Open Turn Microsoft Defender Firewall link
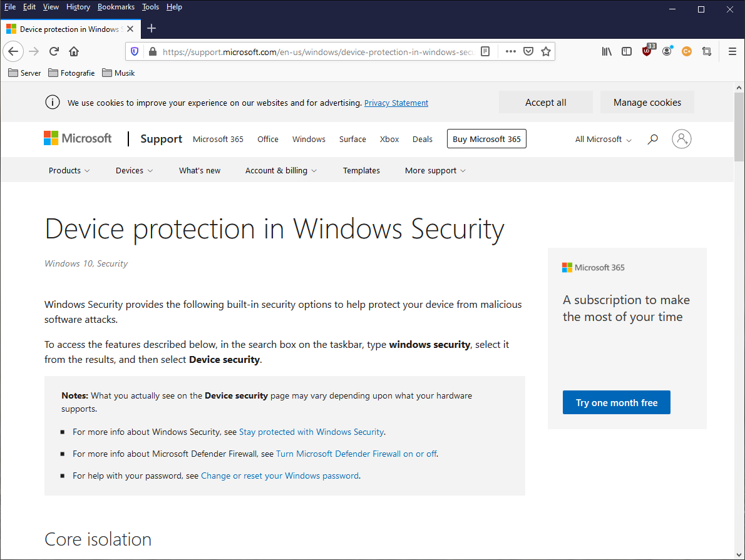 (x=356, y=454)
